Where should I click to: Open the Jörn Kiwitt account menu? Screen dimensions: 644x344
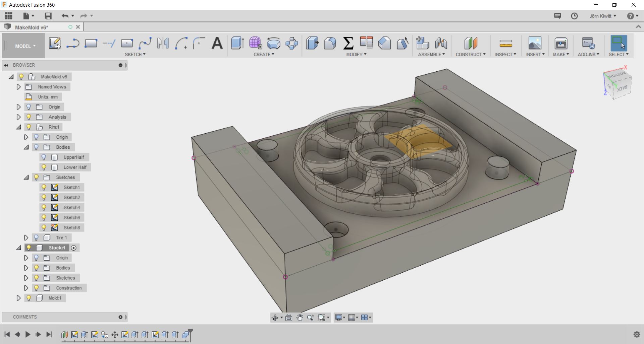coord(603,16)
